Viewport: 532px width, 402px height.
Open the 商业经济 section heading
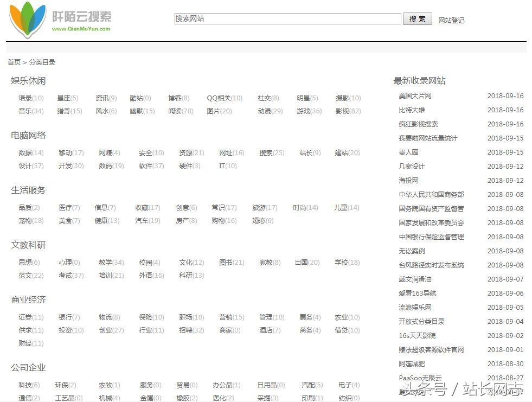point(28,300)
